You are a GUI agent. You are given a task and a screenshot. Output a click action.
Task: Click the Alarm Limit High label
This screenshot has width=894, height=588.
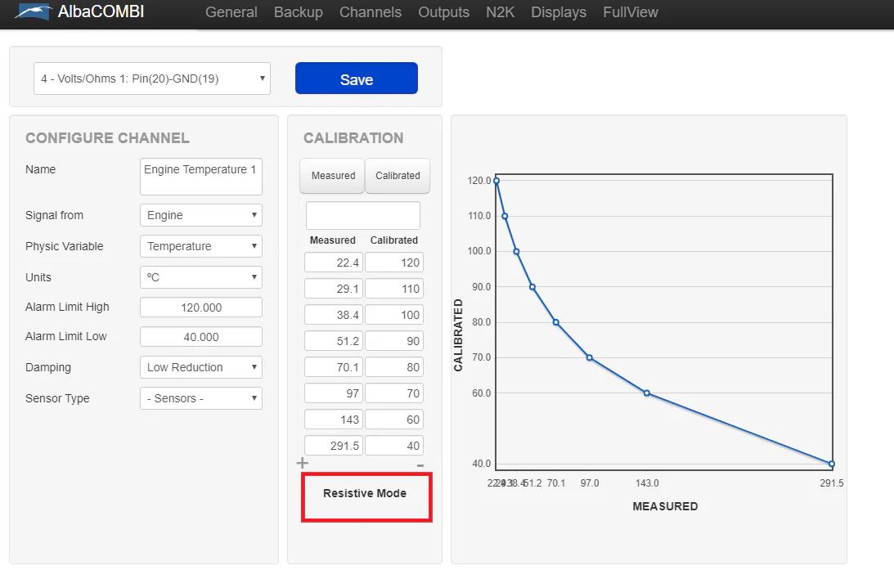[x=67, y=307]
